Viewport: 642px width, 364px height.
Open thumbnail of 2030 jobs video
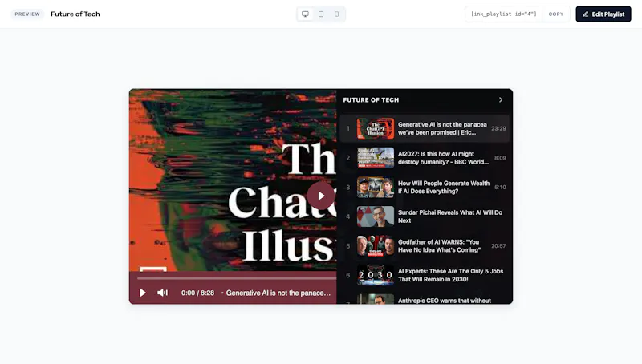tap(376, 275)
